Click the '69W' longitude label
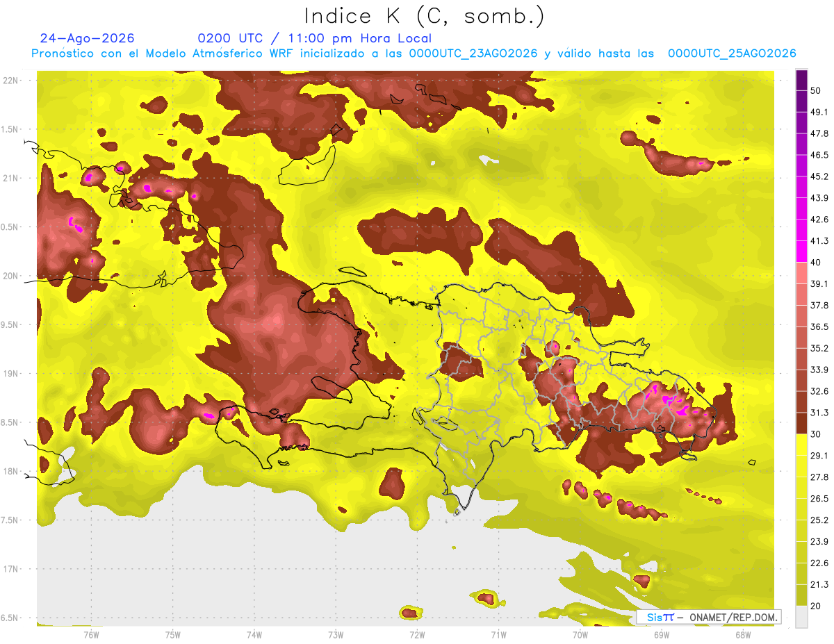The image size is (834, 644). click(x=662, y=634)
